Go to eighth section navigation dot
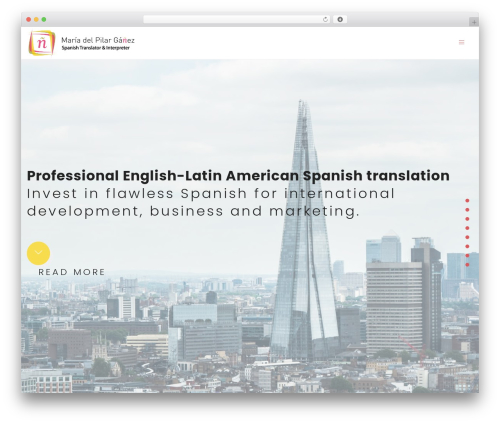500x423 pixels. coord(467,265)
